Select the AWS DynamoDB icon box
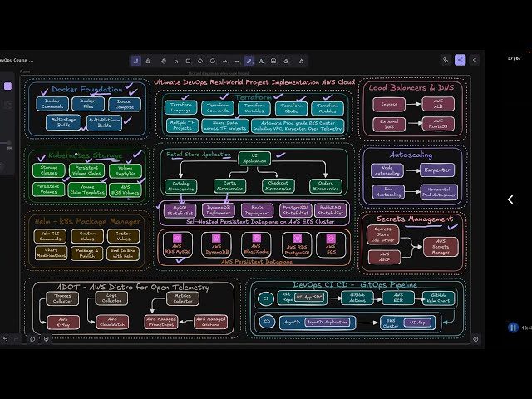This screenshot has width=532, height=399. pyautogui.click(x=216, y=245)
